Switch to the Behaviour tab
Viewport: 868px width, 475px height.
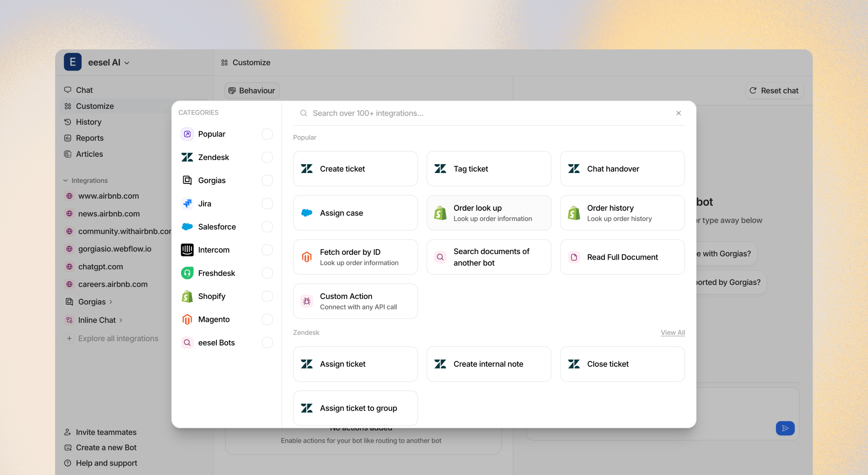(x=252, y=91)
